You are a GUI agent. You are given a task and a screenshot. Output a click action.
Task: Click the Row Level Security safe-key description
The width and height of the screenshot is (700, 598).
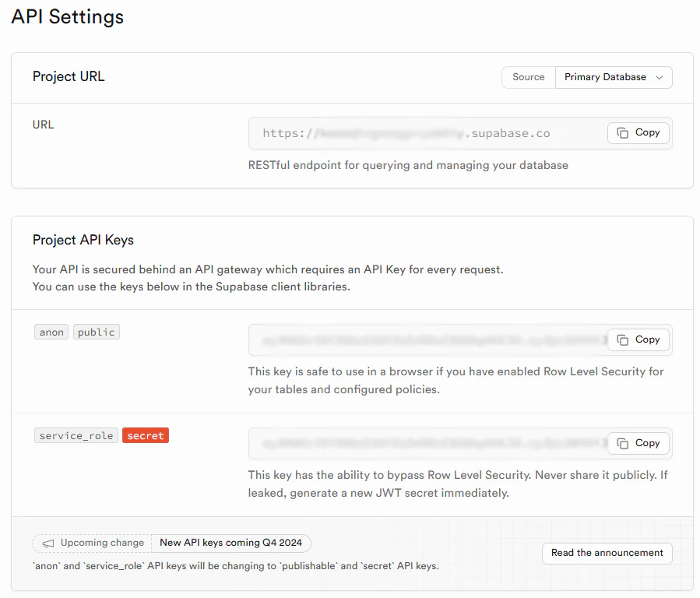[x=456, y=381]
